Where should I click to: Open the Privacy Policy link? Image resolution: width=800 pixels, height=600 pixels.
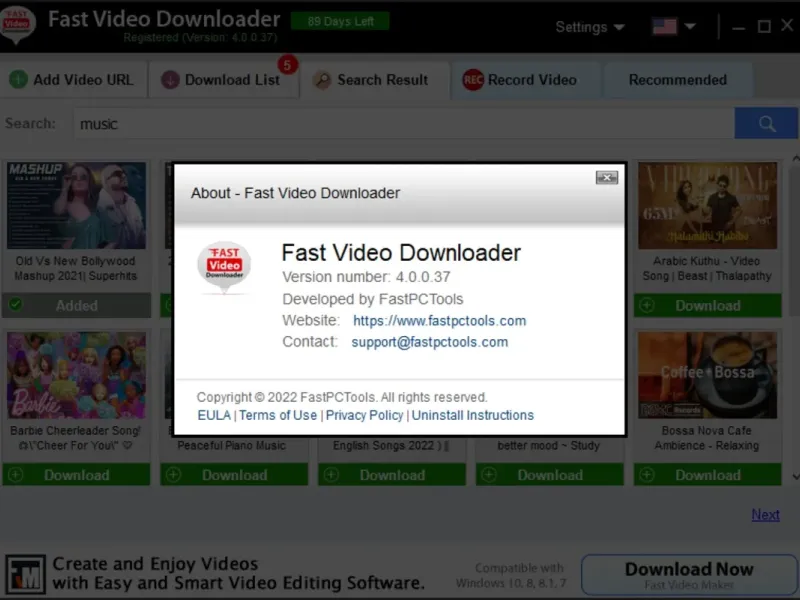coord(364,415)
